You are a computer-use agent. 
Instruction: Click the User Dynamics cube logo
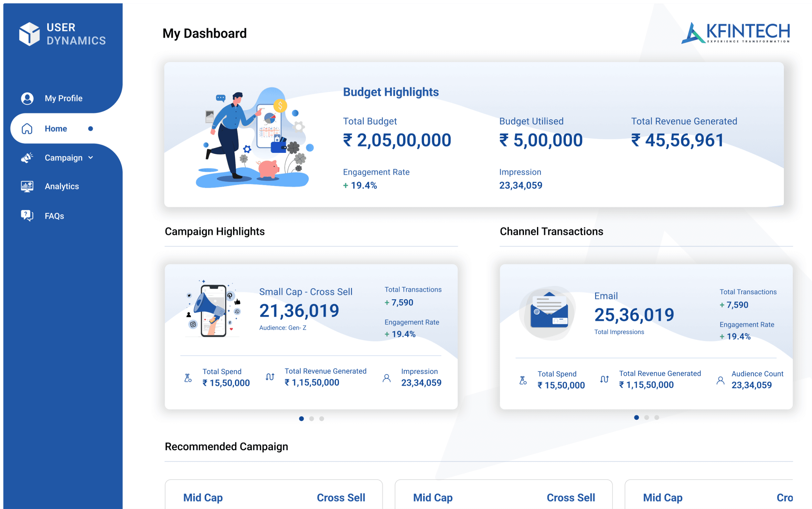pos(29,34)
